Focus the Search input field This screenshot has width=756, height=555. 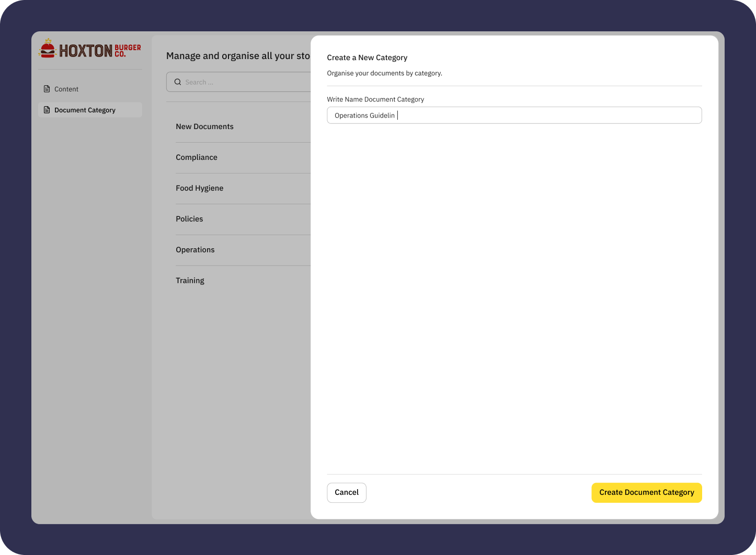coord(238,82)
